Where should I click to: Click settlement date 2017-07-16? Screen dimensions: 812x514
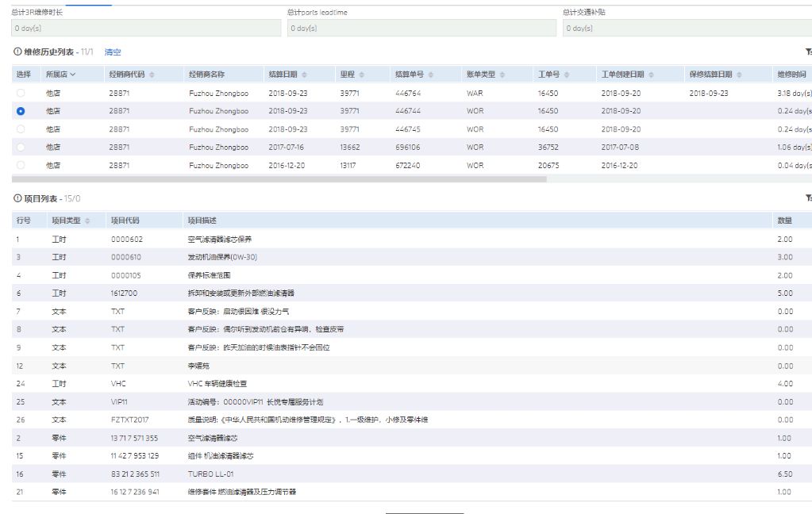point(286,147)
